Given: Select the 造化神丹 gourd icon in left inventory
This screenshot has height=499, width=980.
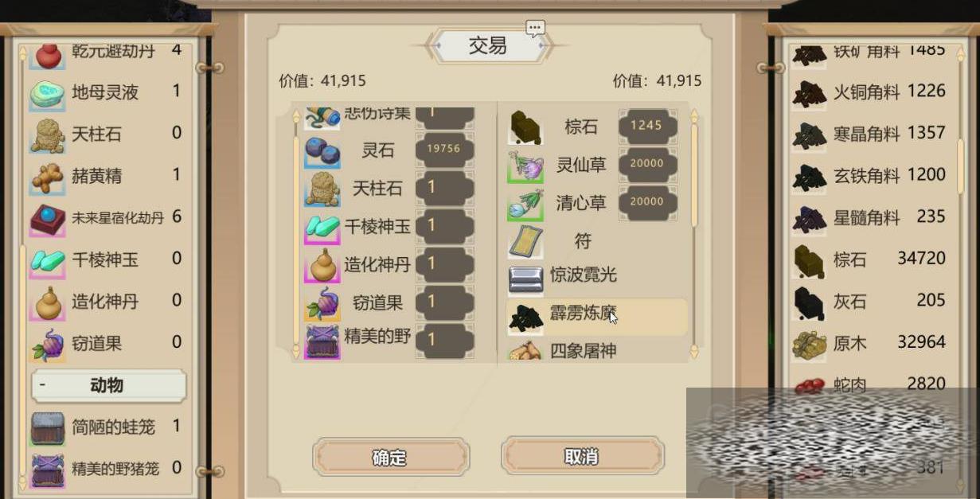Looking at the screenshot, I should 47,303.
